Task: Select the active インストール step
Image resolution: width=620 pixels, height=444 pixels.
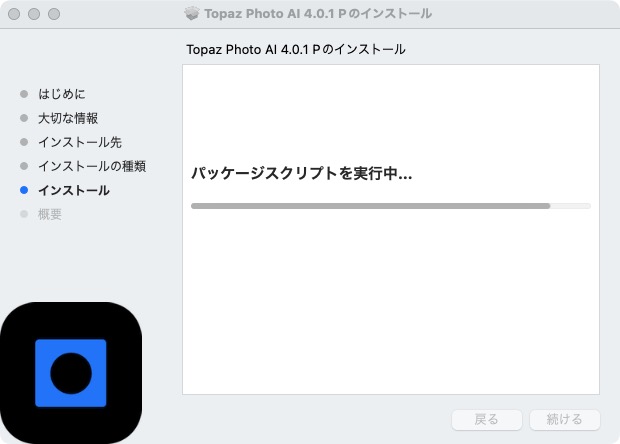Action: pyautogui.click(x=74, y=190)
